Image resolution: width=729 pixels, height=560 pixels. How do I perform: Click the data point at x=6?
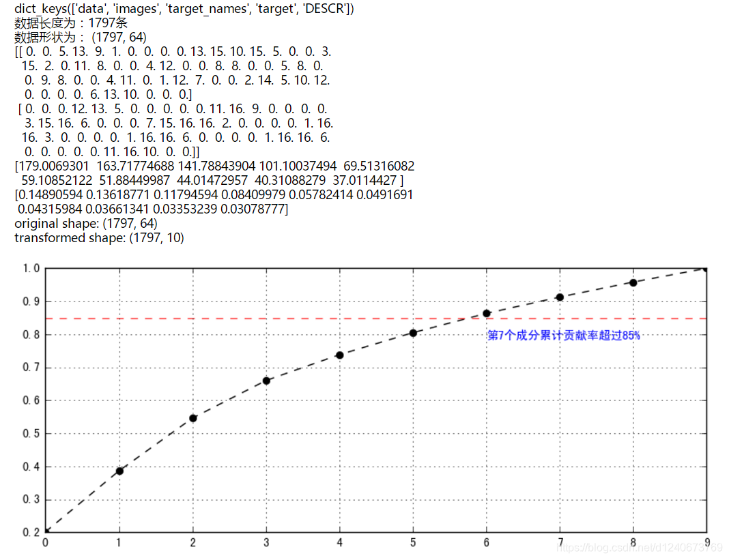coord(487,314)
